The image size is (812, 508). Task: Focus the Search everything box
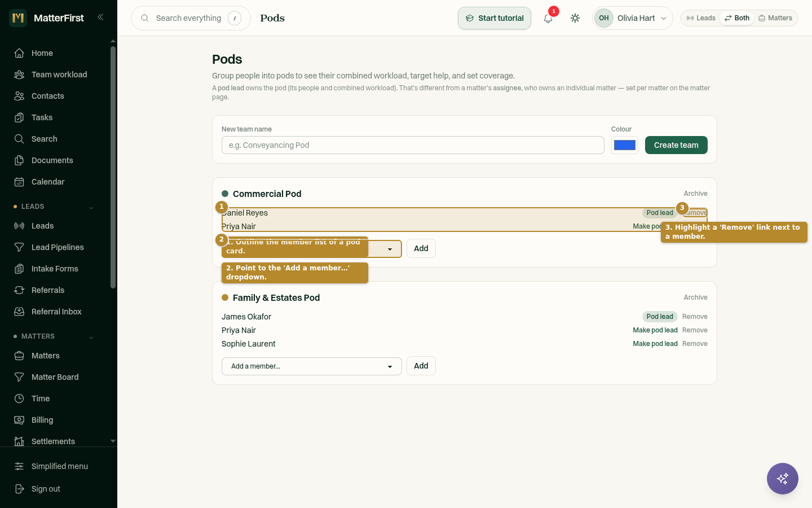(x=191, y=18)
